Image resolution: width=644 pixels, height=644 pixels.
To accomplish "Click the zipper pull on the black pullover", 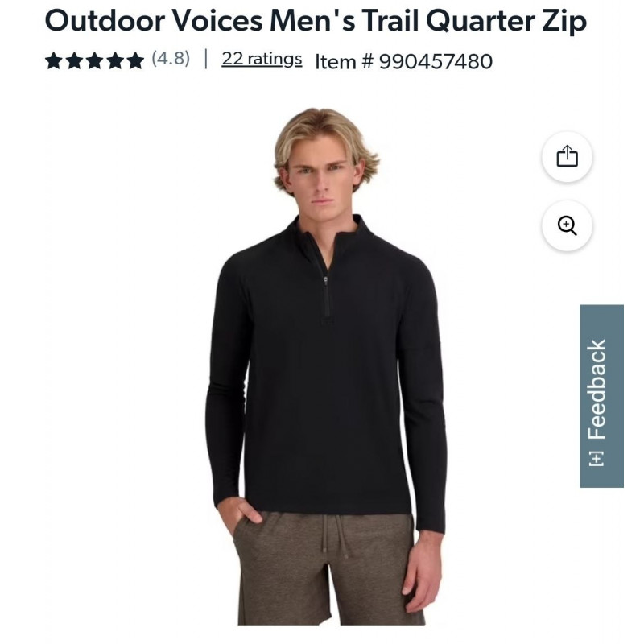I will 326,280.
